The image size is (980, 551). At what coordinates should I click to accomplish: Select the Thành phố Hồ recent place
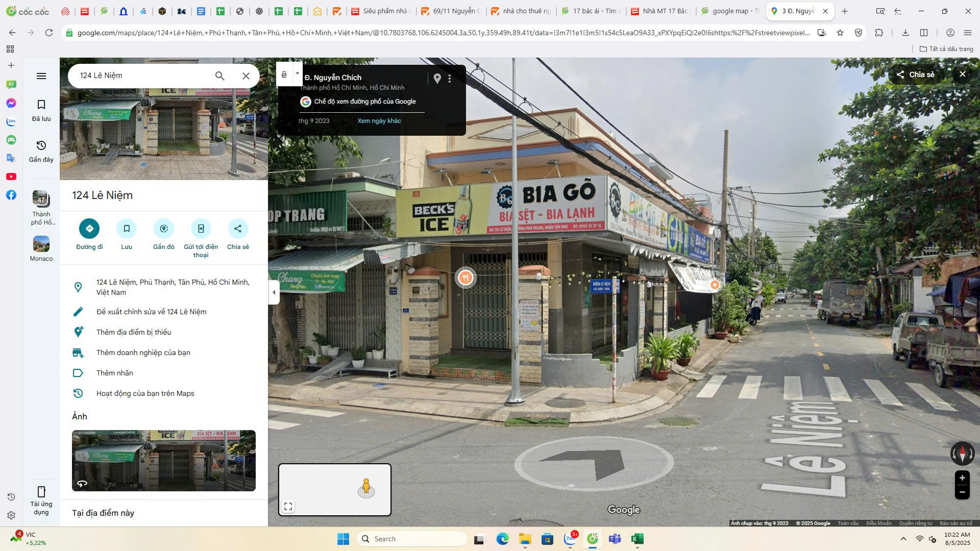(x=41, y=208)
